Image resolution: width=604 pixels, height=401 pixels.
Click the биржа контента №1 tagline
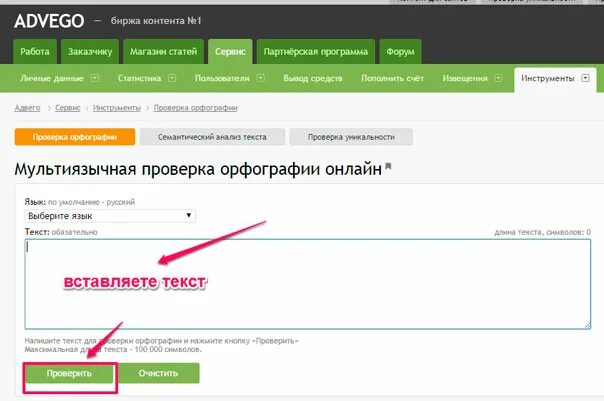pyautogui.click(x=156, y=21)
